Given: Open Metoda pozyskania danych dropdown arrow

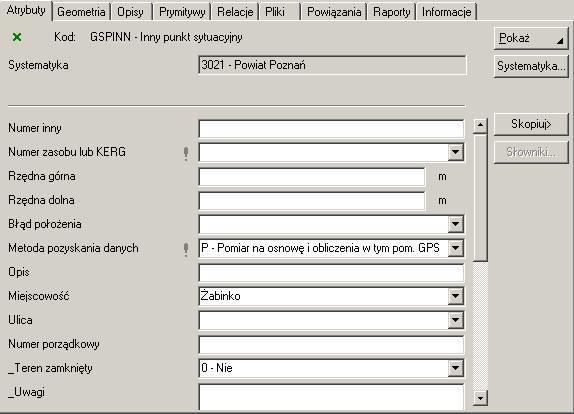Looking at the screenshot, I should [x=455, y=248].
